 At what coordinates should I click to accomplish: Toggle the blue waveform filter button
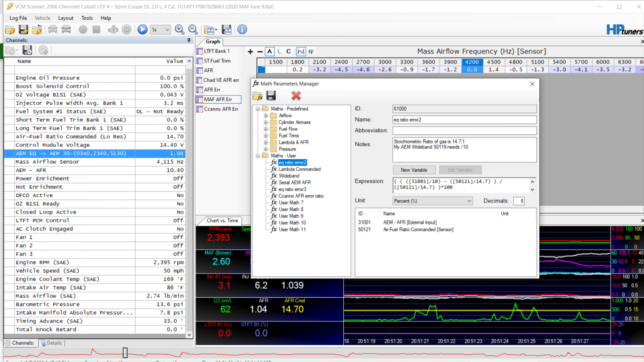tap(301, 51)
